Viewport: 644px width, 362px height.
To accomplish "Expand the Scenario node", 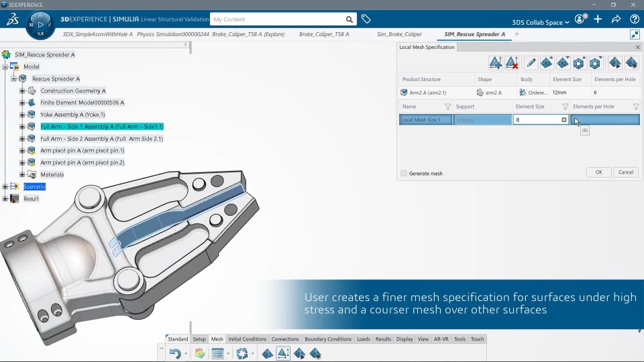I will (5, 186).
